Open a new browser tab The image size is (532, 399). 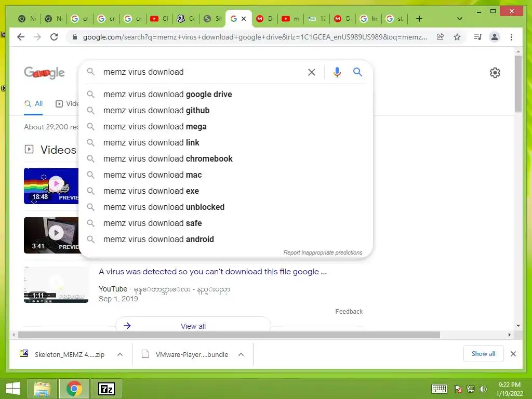pos(419,19)
